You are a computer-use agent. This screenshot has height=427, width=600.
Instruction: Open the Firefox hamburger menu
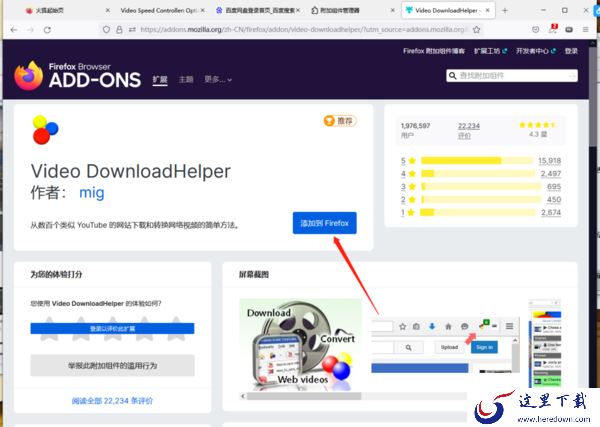coord(585,29)
